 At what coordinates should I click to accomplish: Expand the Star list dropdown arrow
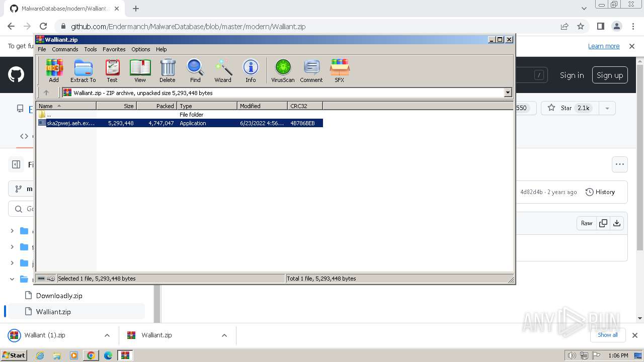[x=607, y=108]
